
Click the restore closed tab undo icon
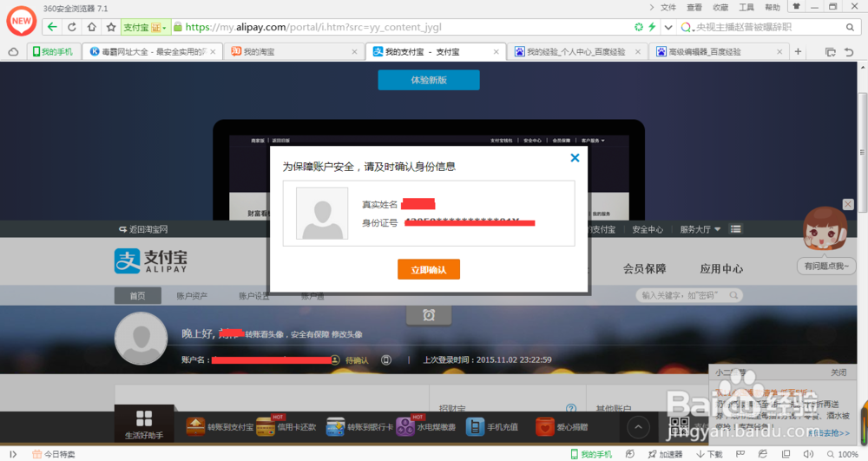tap(849, 51)
